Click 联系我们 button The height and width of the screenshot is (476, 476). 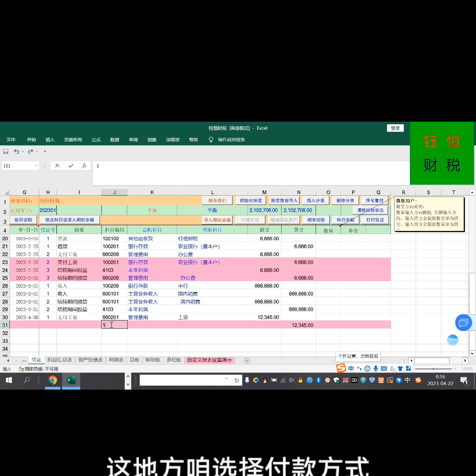coord(217,201)
